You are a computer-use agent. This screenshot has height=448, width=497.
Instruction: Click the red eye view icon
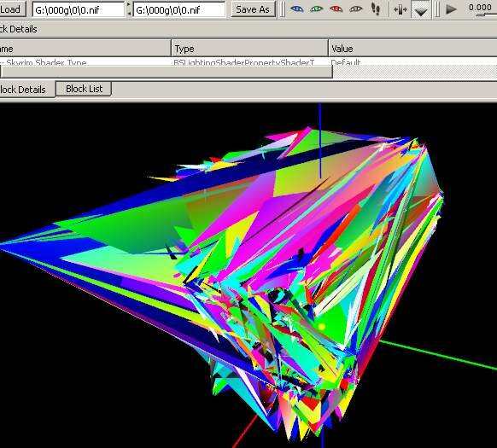[336, 9]
